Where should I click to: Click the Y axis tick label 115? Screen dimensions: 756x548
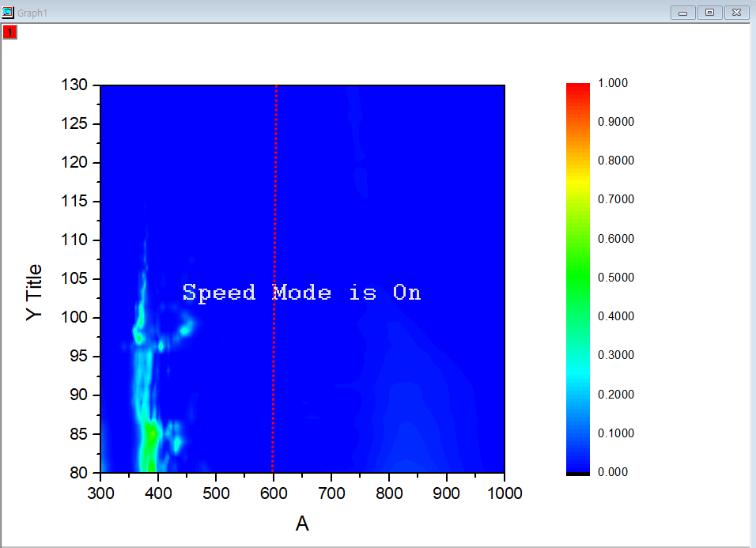coord(74,201)
